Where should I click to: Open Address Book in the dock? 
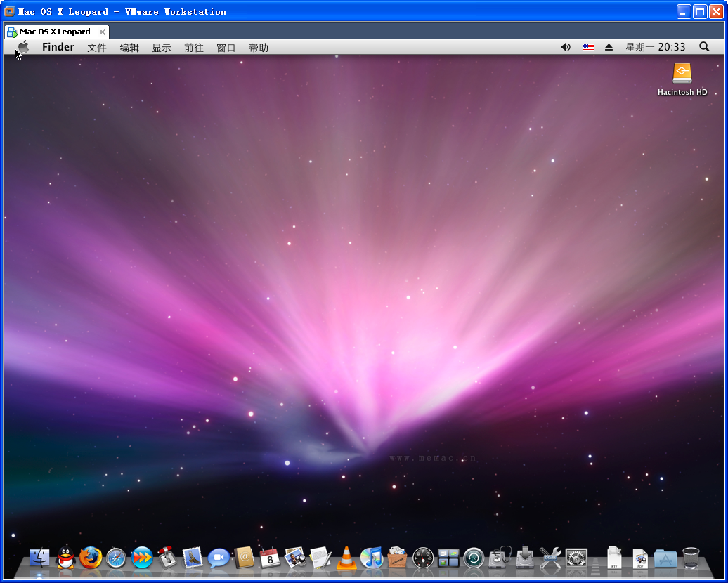coord(244,558)
